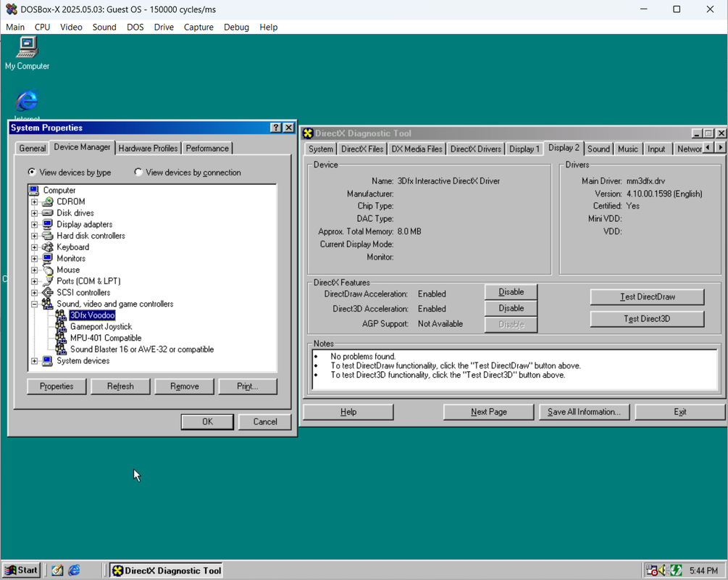The width and height of the screenshot is (728, 580).
Task: Expand the Keyboard tree node
Action: point(34,247)
